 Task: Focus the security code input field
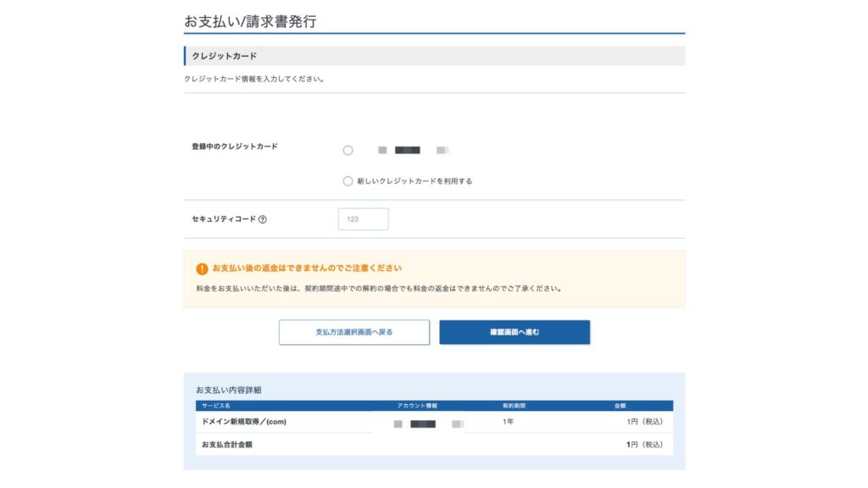tap(363, 219)
